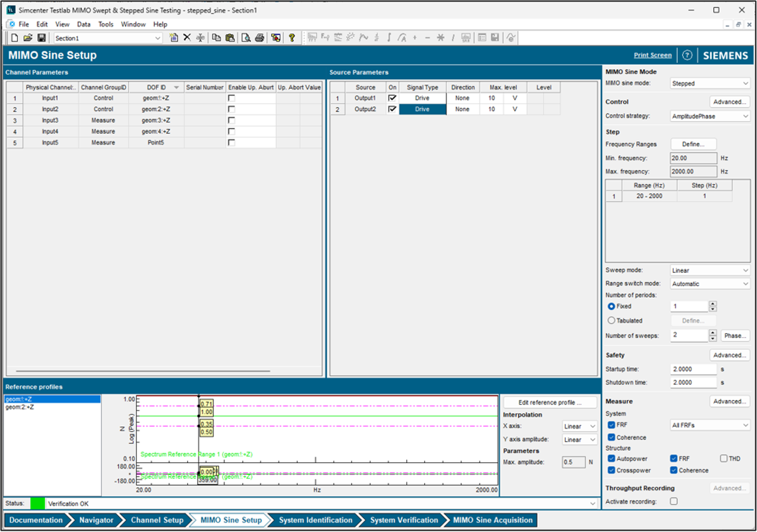Check the THD checkbox

[x=724, y=458]
